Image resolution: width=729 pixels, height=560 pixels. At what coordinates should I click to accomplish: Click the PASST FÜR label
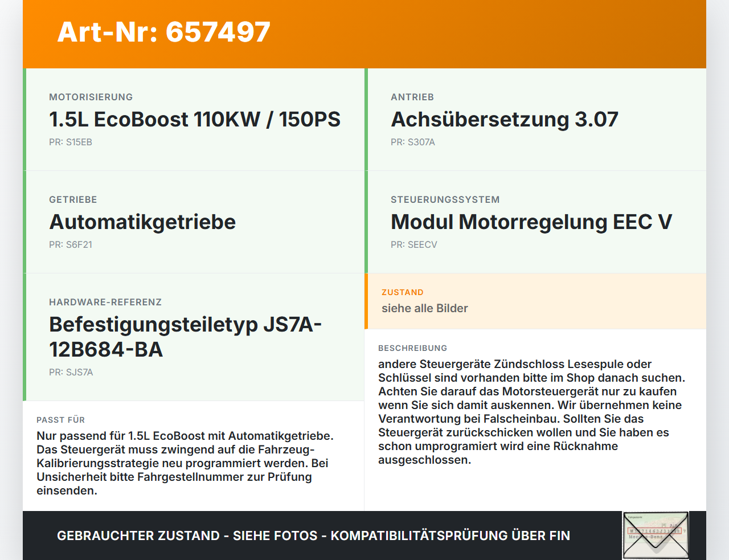(61, 420)
